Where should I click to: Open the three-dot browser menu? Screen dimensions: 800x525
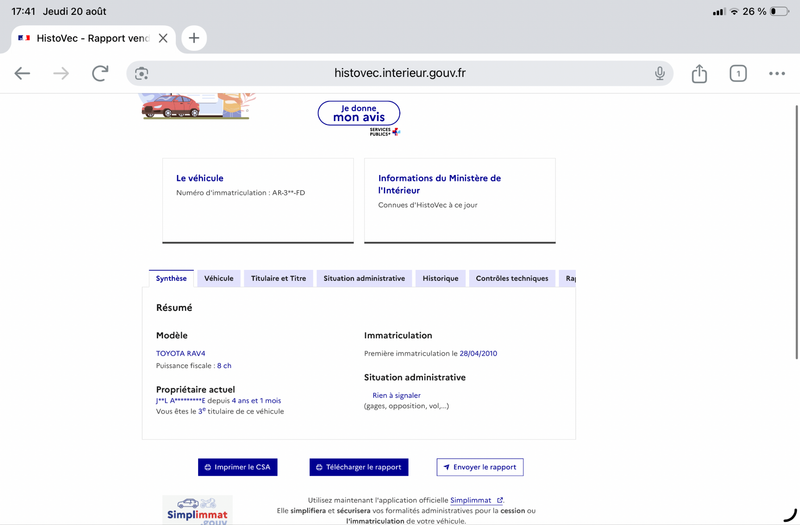(x=777, y=73)
